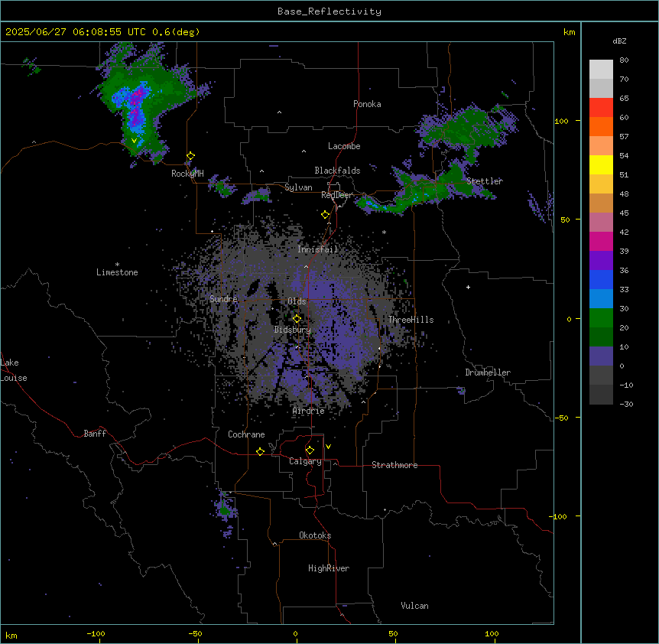Click the 20 dBZ green legend swatch
This screenshot has width=659, height=644.
tap(601, 318)
